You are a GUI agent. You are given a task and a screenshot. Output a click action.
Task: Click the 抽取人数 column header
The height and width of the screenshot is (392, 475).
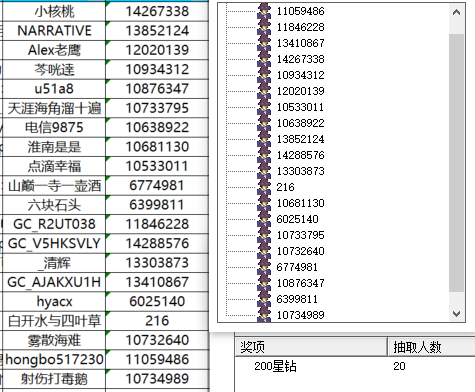(x=431, y=347)
